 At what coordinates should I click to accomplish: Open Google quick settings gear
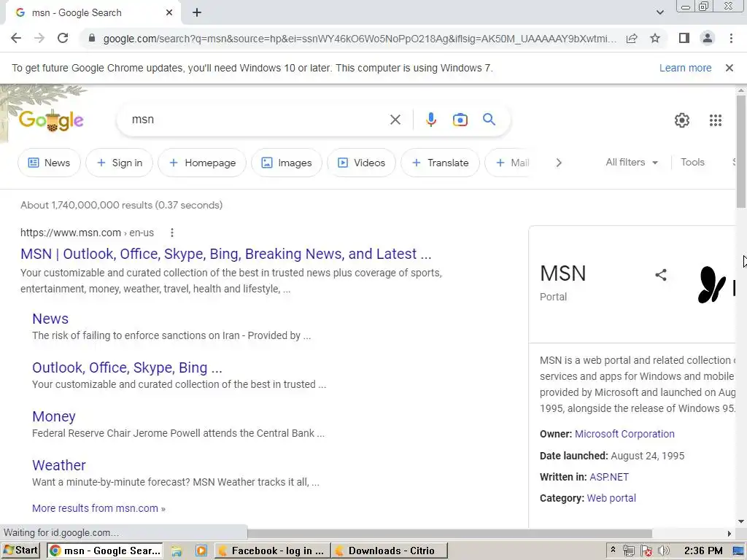682,120
